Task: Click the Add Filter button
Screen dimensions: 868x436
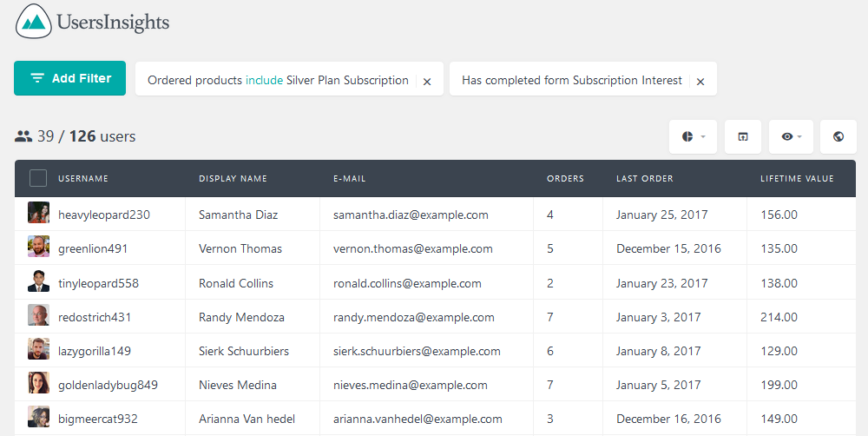Action: click(69, 78)
